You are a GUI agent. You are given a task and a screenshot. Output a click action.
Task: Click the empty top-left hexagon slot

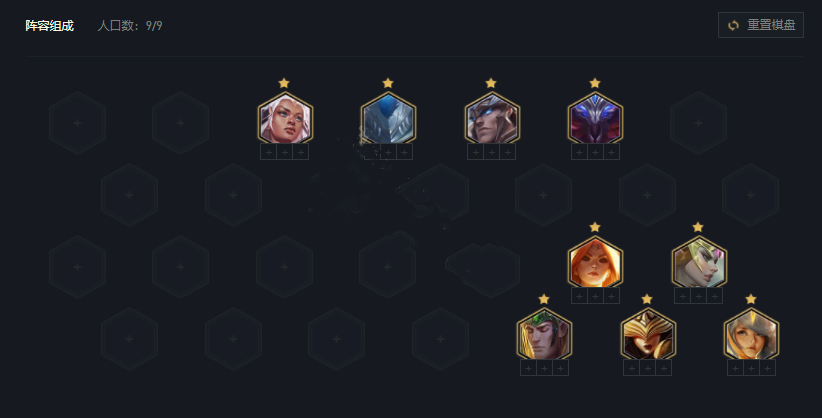click(78, 123)
